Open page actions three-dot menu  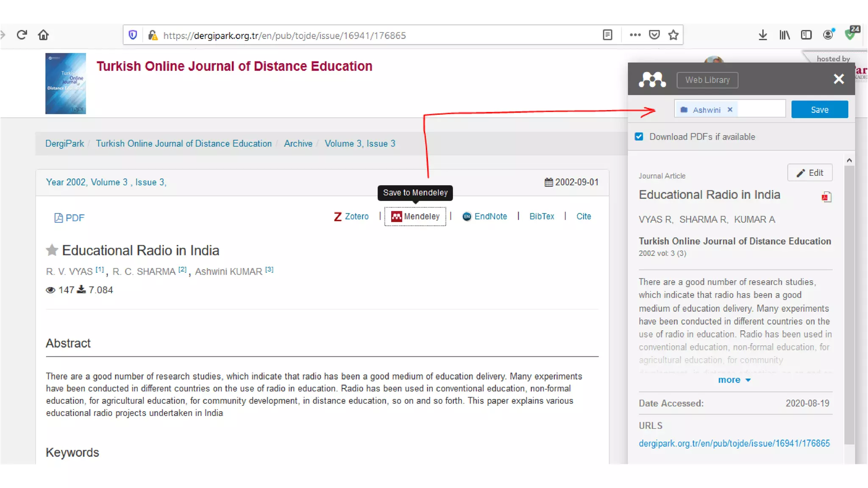[x=635, y=35]
